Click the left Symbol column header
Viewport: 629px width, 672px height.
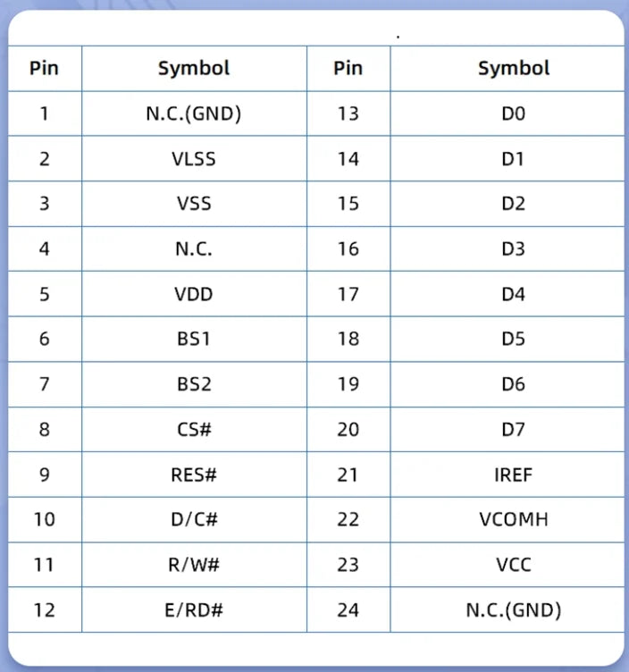coord(194,69)
